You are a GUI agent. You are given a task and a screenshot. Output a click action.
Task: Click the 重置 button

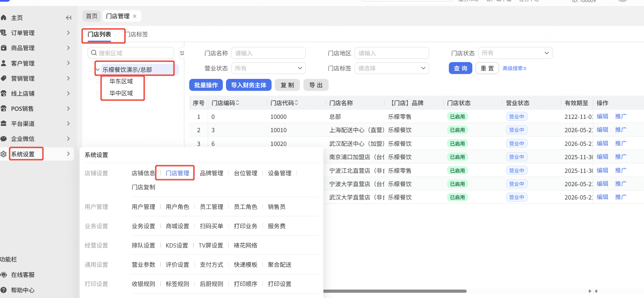pyautogui.click(x=487, y=68)
